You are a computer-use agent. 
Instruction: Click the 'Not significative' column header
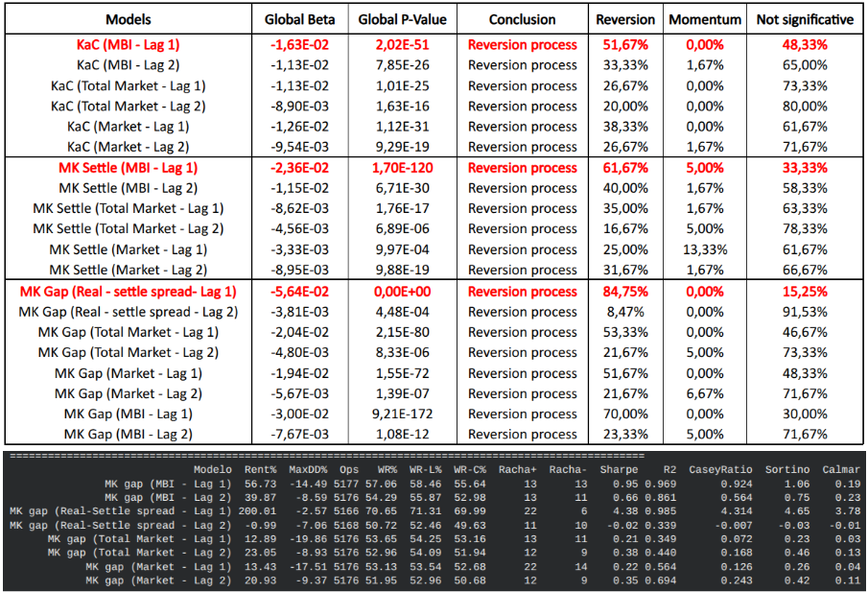[805, 19]
